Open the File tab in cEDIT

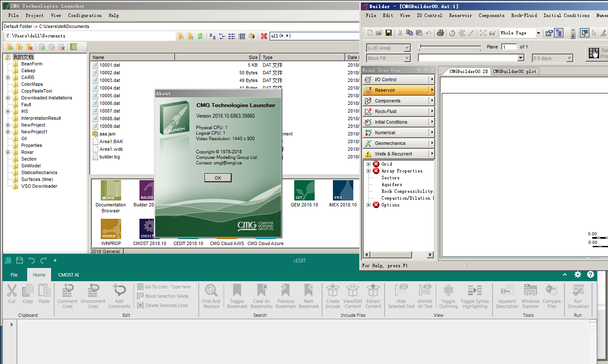(14, 275)
